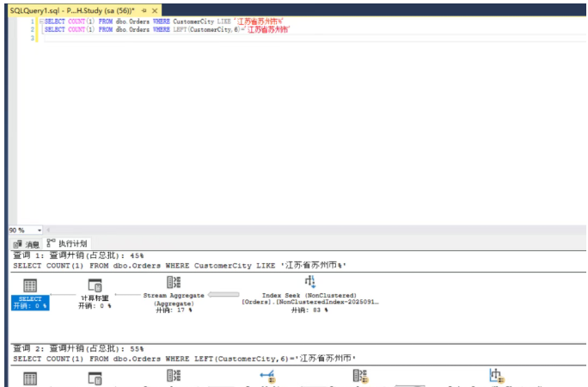Open the 90 % zoom dropdown
The image size is (588, 387).
click(x=40, y=230)
